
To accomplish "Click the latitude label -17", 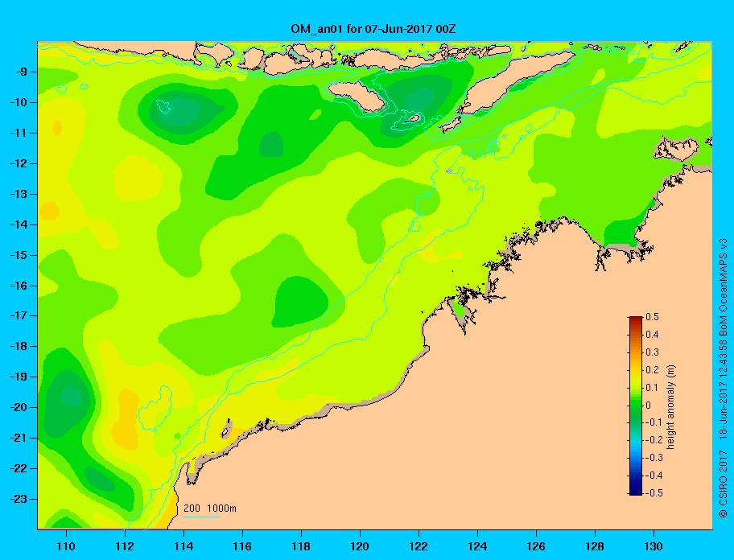I will click(x=18, y=316).
